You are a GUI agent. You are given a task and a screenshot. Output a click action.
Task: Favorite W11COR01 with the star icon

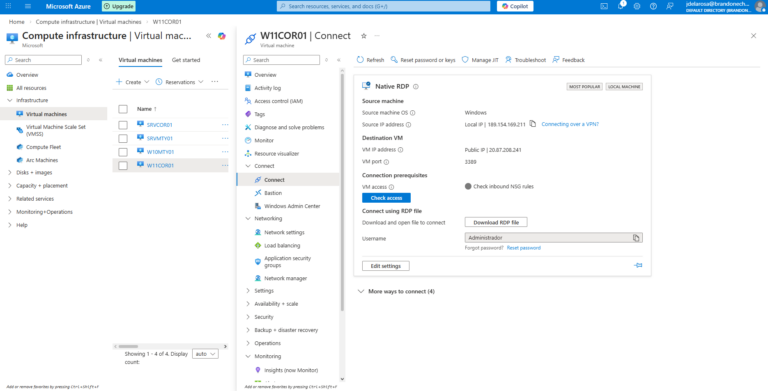[x=363, y=36]
